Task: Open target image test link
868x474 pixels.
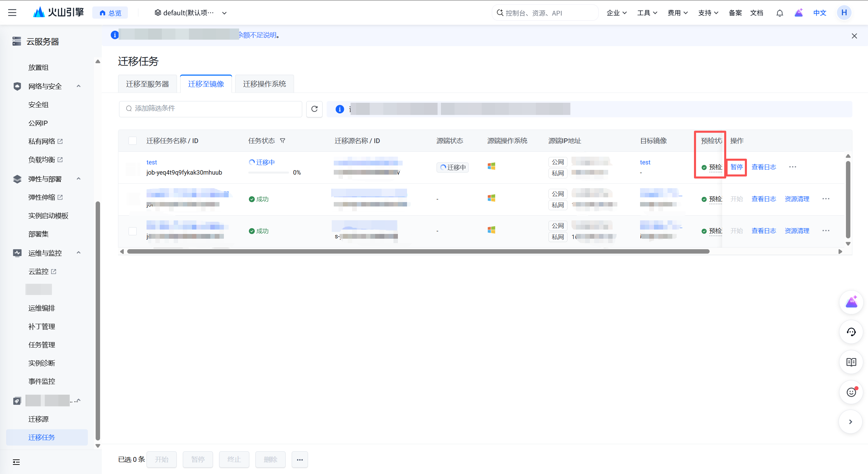Action: click(x=645, y=162)
